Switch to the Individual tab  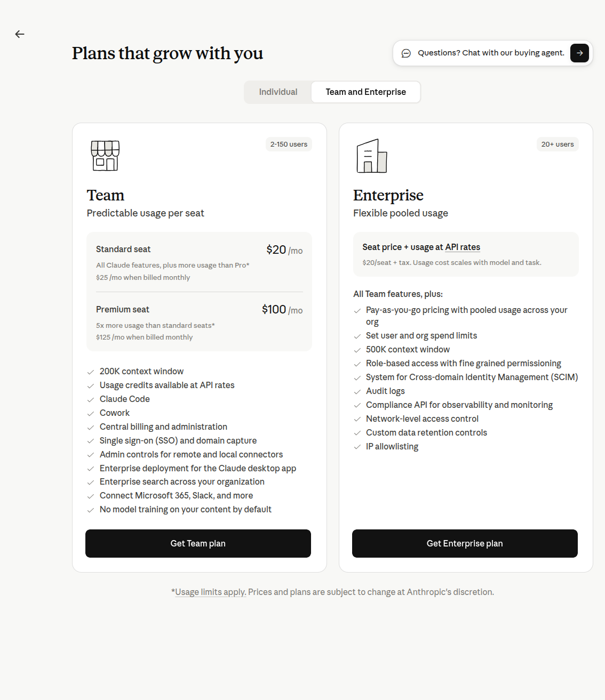click(x=278, y=92)
